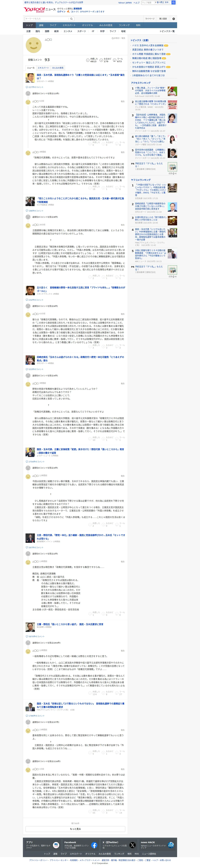
Task: Click the 新規取得 ID link
Action: tap(78, 9)
